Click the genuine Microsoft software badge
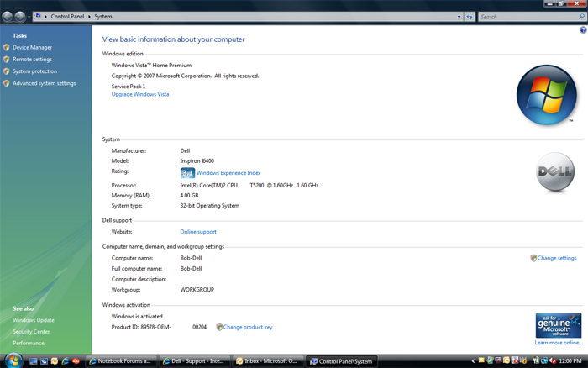Viewport: 588px width, 368px height. pyautogui.click(x=559, y=325)
